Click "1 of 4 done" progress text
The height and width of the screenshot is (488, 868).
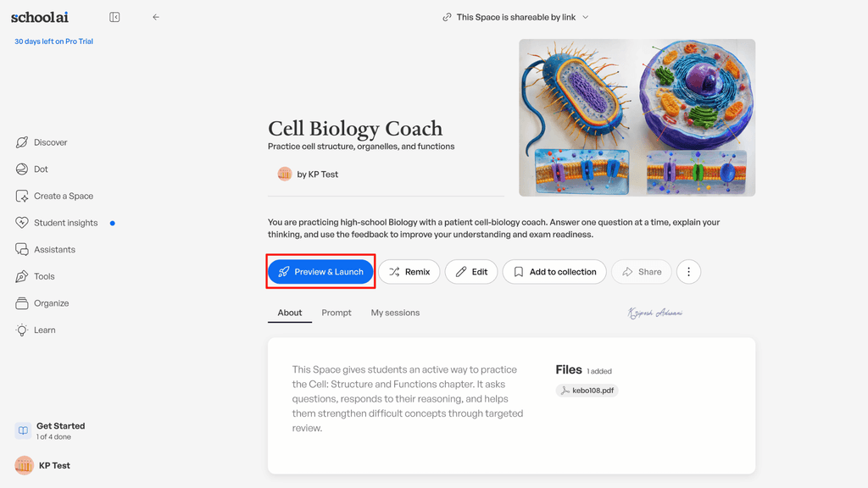pyautogui.click(x=53, y=436)
